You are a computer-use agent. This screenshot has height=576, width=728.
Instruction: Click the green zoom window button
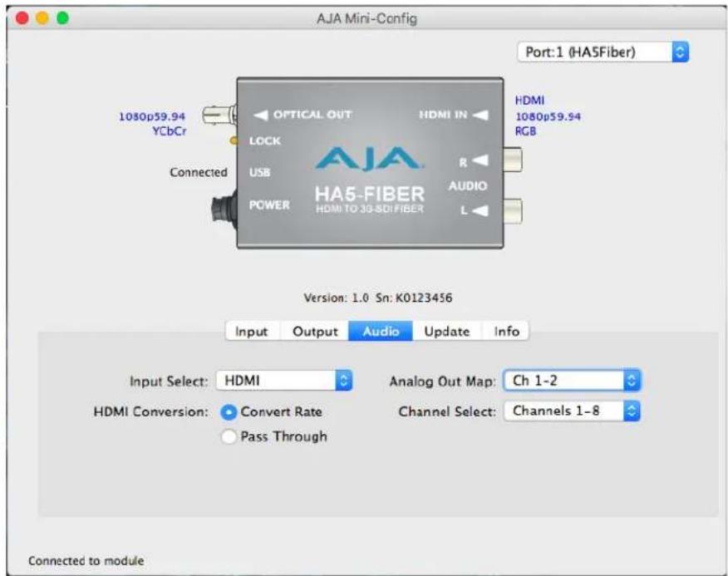[62, 18]
